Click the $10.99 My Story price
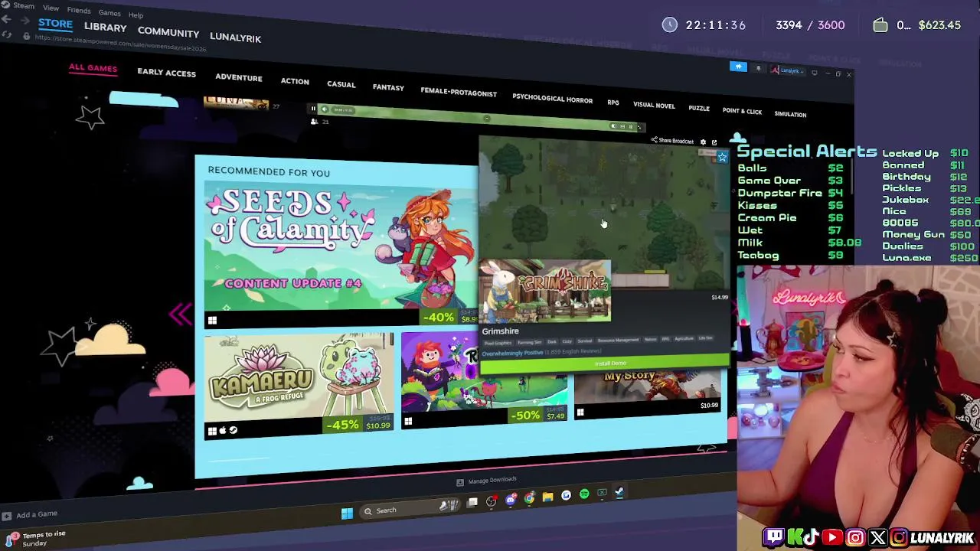The height and width of the screenshot is (551, 980). coord(709,405)
